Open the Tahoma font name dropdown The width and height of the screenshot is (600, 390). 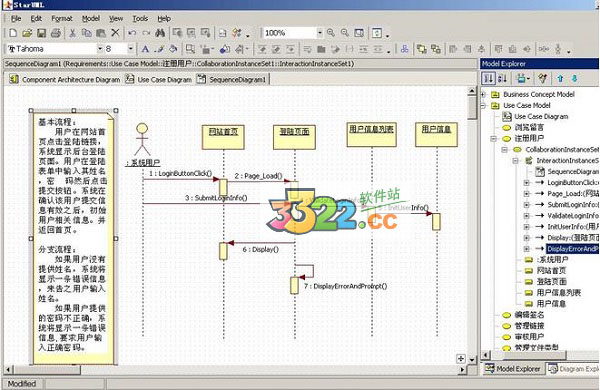tap(100, 49)
